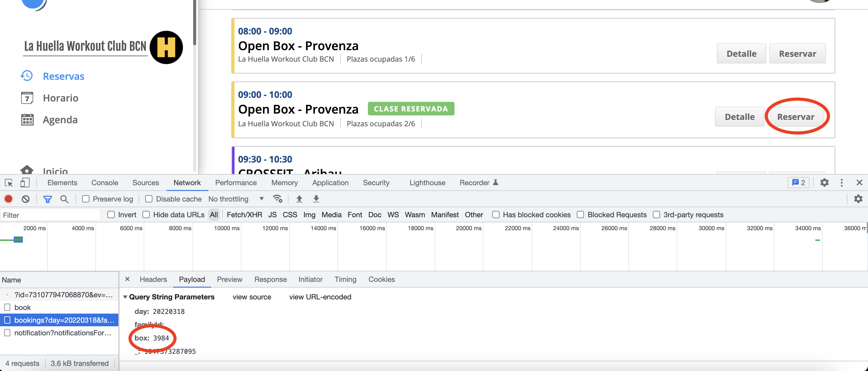Tick the Invert filter checkbox
This screenshot has width=868, height=371.
pyautogui.click(x=111, y=215)
